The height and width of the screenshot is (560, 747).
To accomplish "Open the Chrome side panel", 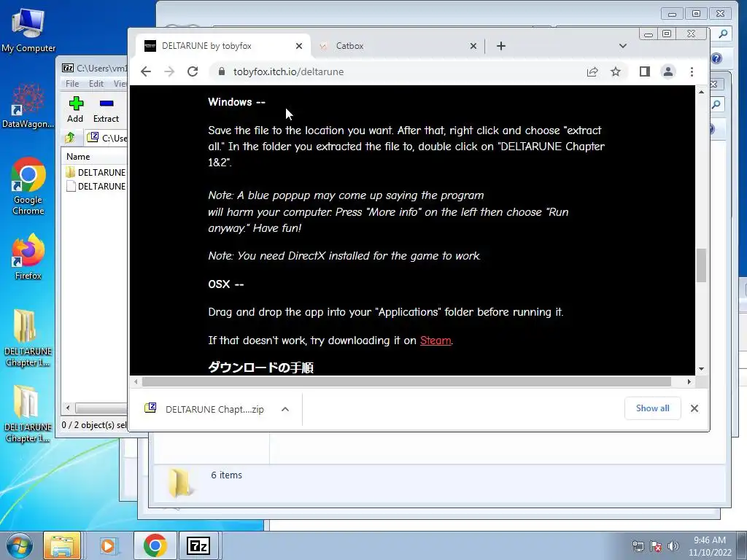I will click(x=645, y=72).
